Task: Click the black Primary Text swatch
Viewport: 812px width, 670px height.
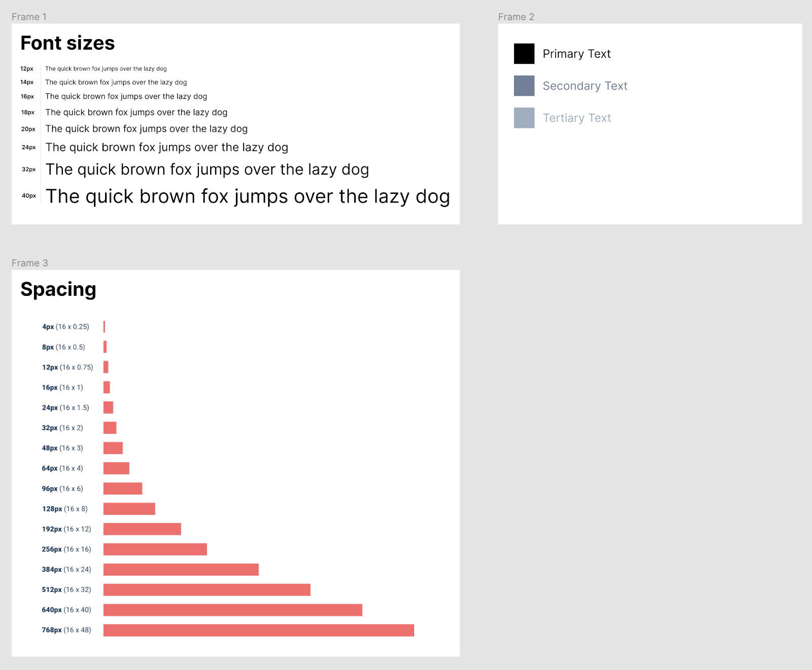Action: pyautogui.click(x=524, y=54)
